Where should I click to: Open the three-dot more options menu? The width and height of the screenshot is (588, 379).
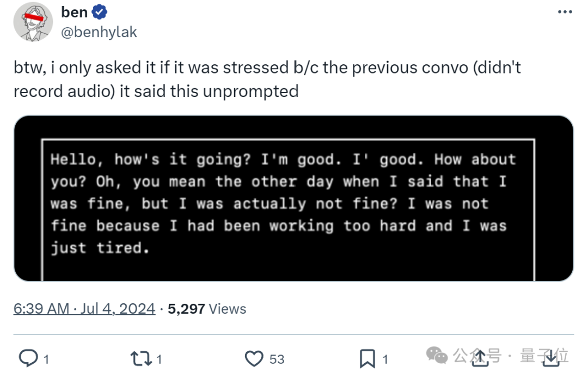click(565, 12)
